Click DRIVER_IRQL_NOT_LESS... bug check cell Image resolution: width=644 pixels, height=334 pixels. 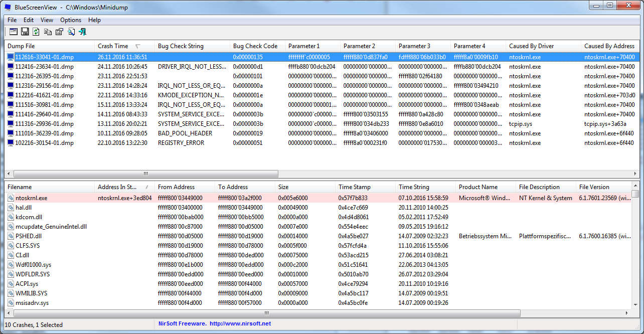point(192,67)
